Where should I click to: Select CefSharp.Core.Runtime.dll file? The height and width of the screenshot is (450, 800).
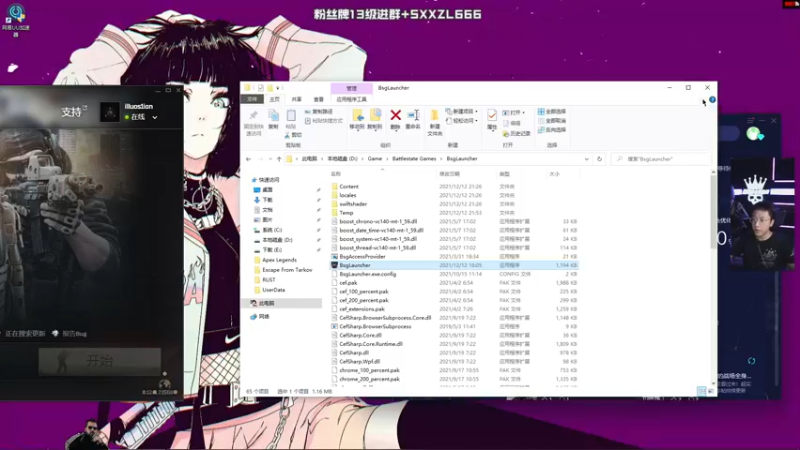pyautogui.click(x=371, y=344)
